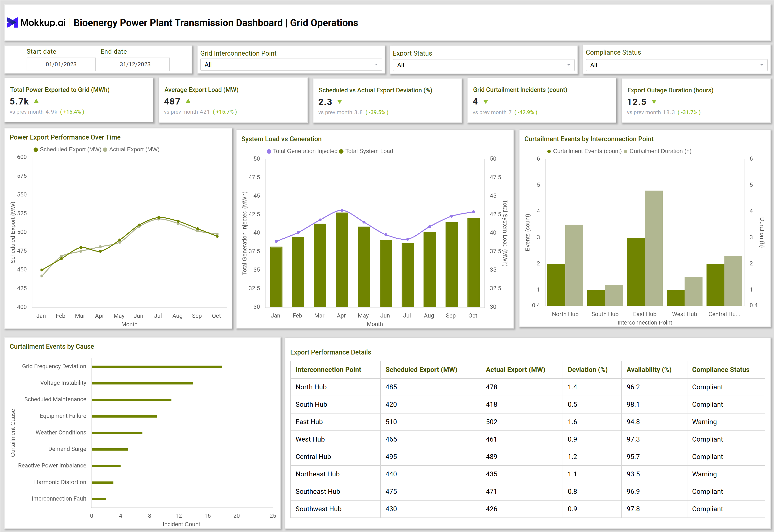Click the Total Power Exported to Grid card title

click(x=60, y=90)
